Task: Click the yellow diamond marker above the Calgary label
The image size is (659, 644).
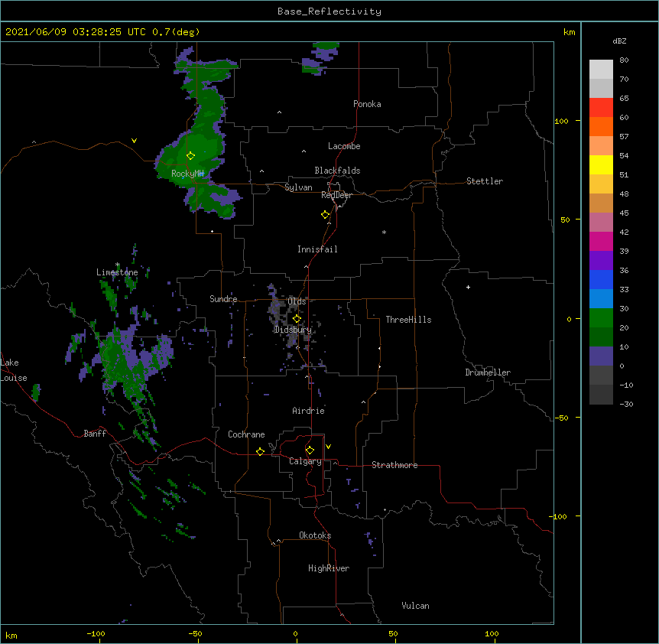Action: [310, 450]
